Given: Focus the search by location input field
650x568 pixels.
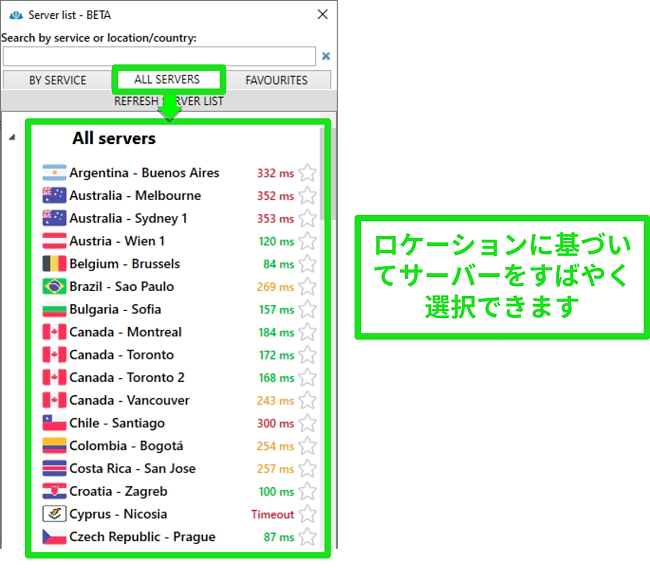Looking at the screenshot, I should coord(159,57).
